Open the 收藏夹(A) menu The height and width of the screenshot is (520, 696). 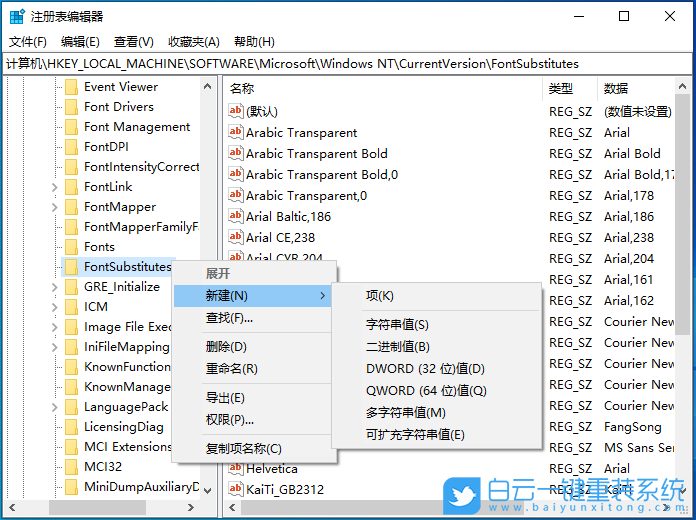click(x=193, y=42)
